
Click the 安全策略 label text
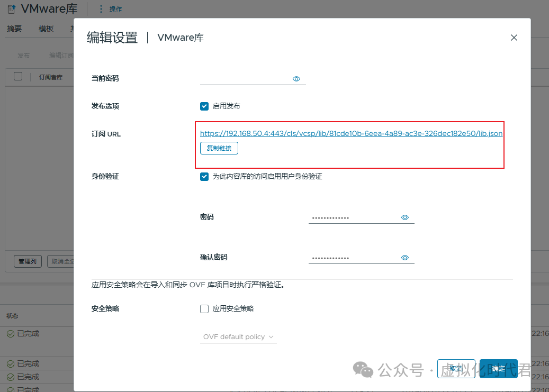(105, 309)
